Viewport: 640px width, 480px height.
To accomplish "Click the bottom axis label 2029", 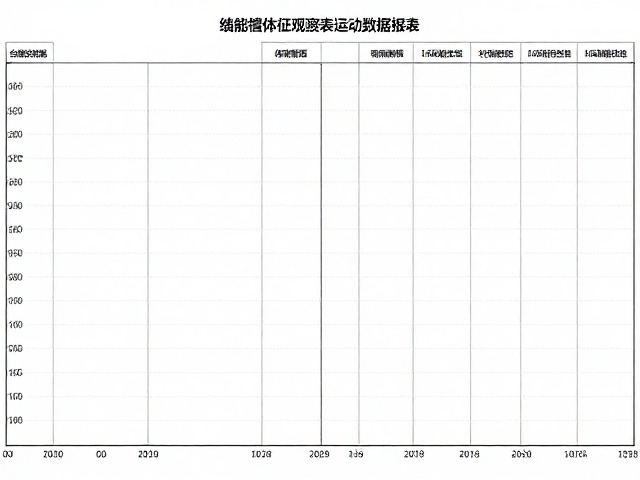I will [x=319, y=454].
